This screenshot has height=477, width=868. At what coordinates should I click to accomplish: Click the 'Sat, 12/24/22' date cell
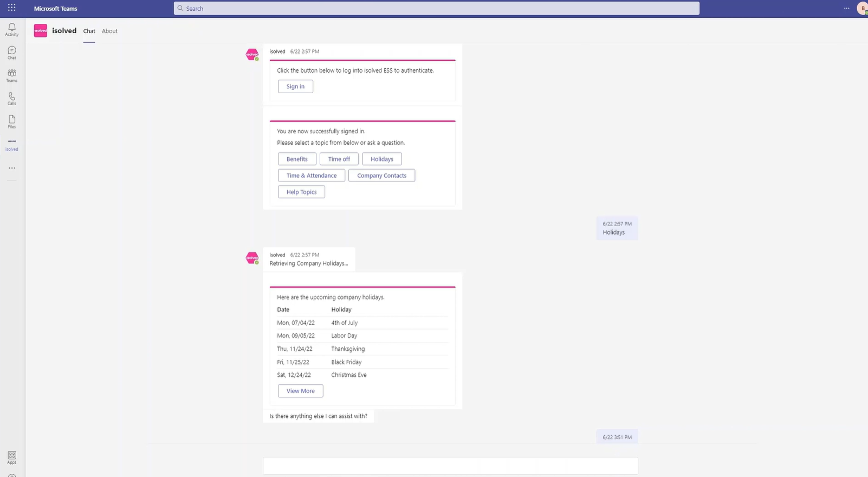[294, 375]
